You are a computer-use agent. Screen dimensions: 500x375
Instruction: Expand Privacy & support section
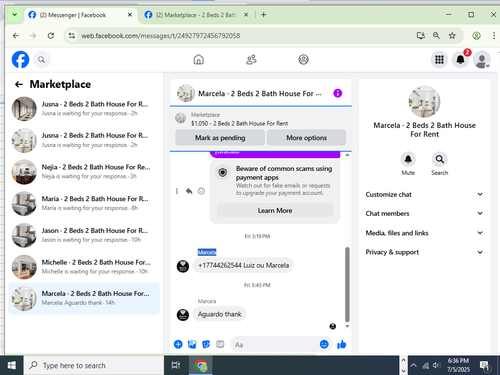point(424,252)
